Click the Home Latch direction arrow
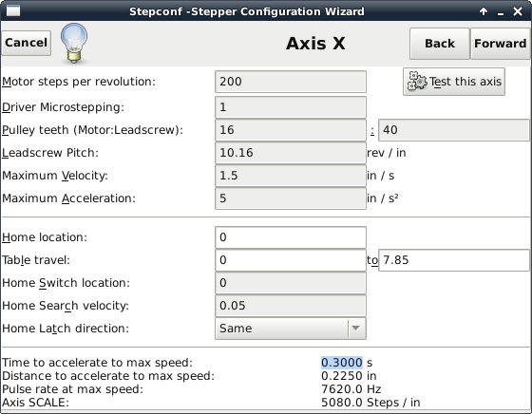 coord(356,328)
